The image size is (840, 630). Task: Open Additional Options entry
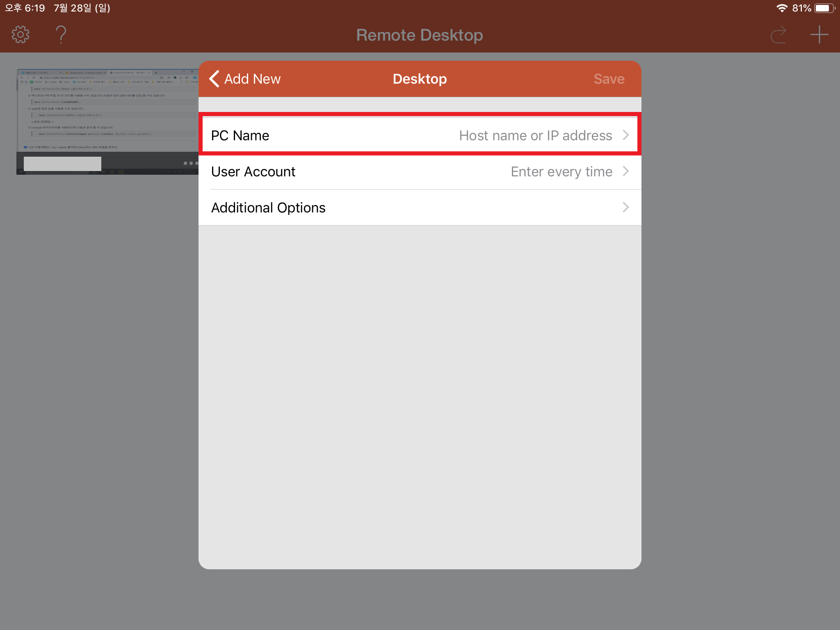click(268, 208)
